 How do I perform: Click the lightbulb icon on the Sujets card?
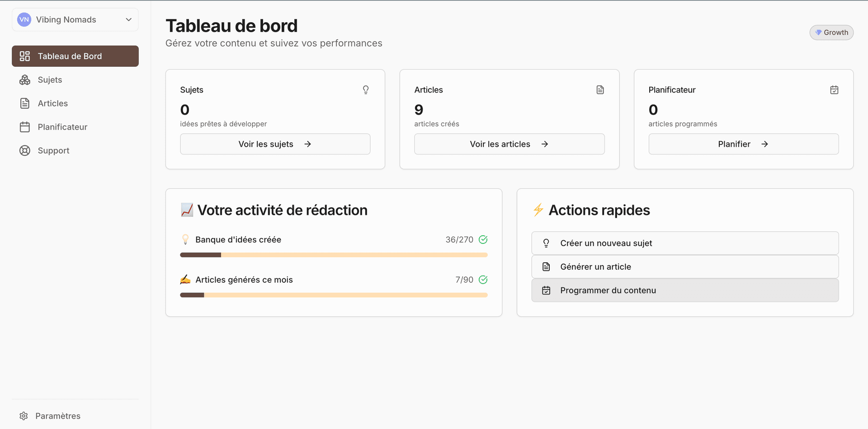point(366,89)
